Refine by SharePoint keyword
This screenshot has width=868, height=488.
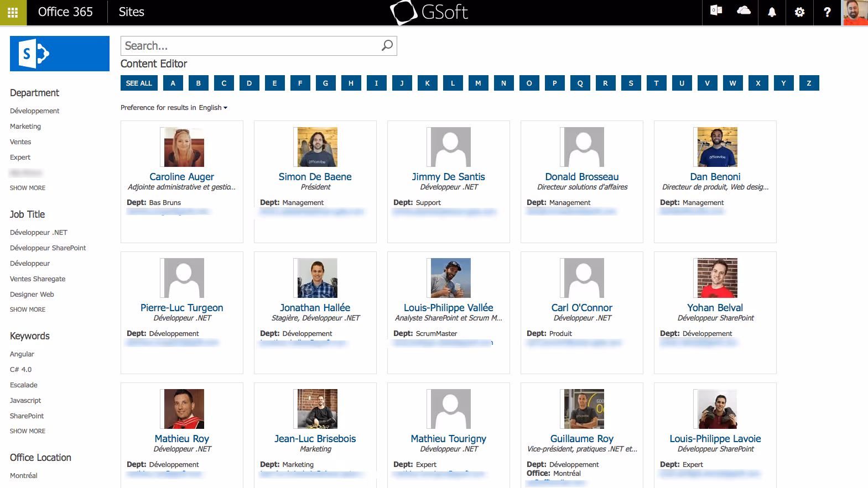click(x=27, y=416)
